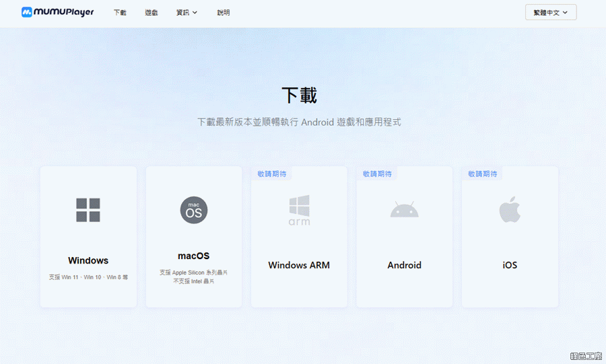Click chevron arrow beside 資訊
Image resolution: width=606 pixels, height=364 pixels.
click(195, 12)
